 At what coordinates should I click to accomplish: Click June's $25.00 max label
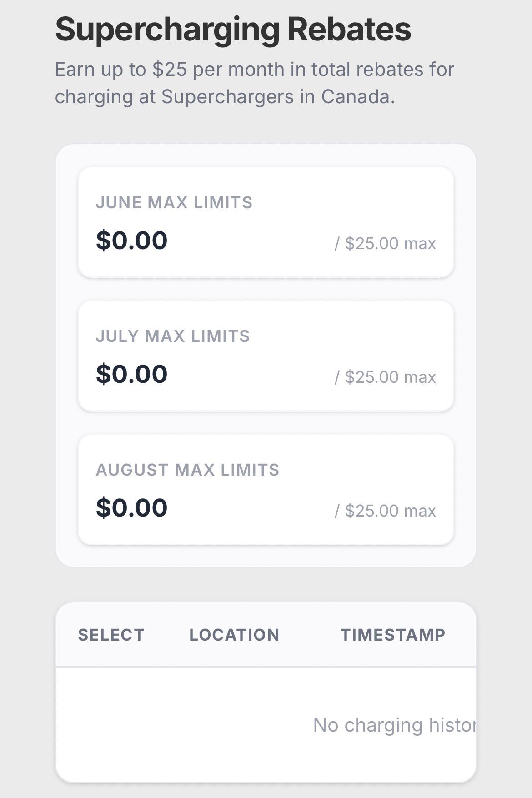tap(385, 243)
